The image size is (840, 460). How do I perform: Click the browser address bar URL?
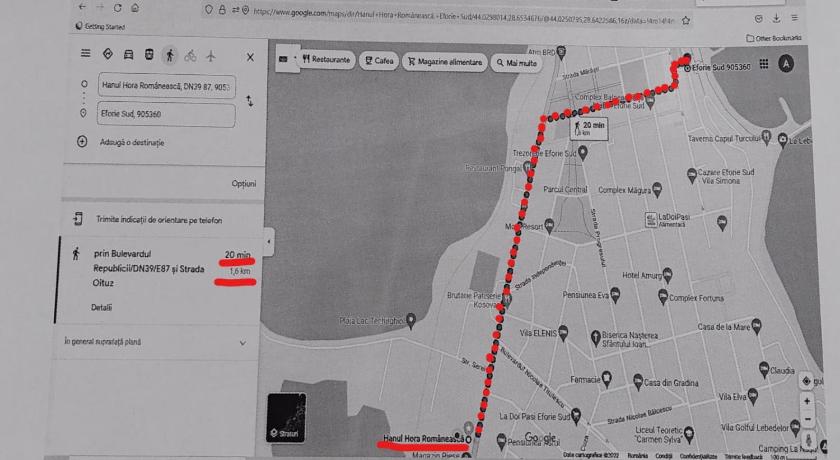click(463, 17)
